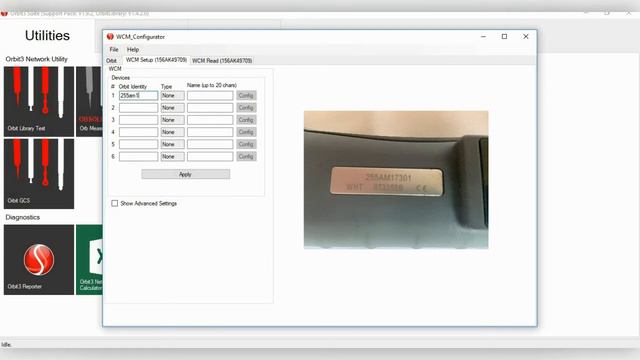Screen dimensions: 640x360
Task: Switch to the WCM Read tab
Action: click(x=222, y=60)
